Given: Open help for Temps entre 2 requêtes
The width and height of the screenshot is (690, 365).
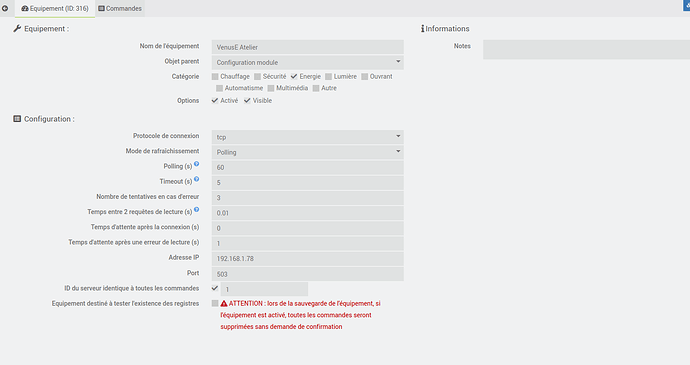Looking at the screenshot, I should click(197, 210).
